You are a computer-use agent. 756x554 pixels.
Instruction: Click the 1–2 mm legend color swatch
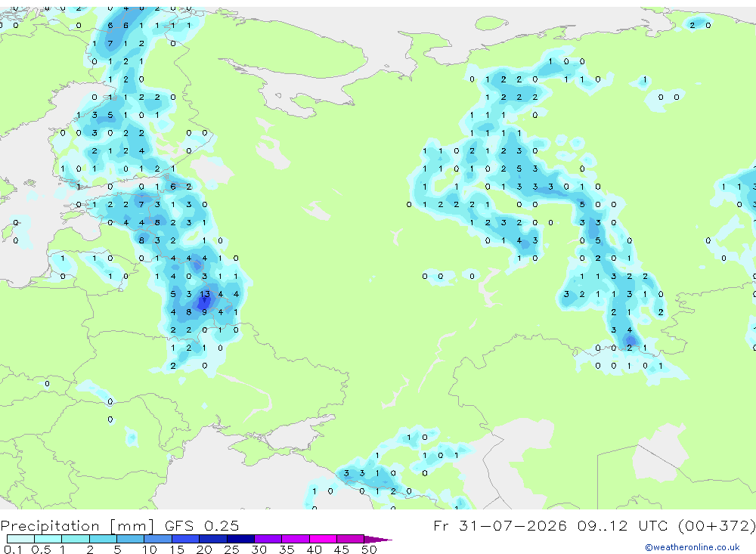(76, 539)
